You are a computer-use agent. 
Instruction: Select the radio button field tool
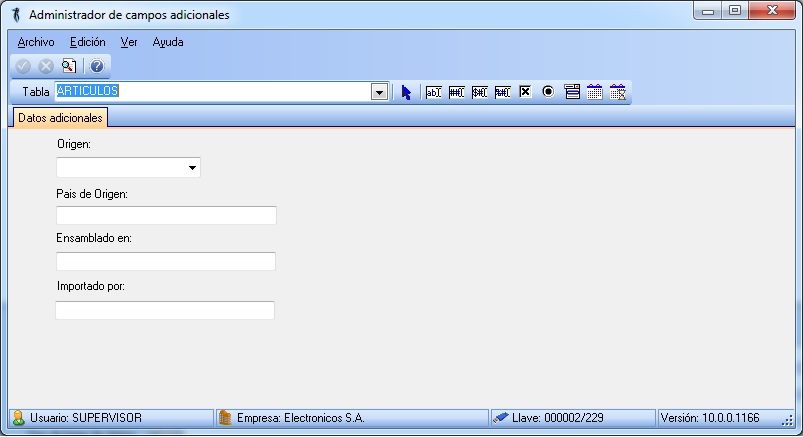[548, 92]
